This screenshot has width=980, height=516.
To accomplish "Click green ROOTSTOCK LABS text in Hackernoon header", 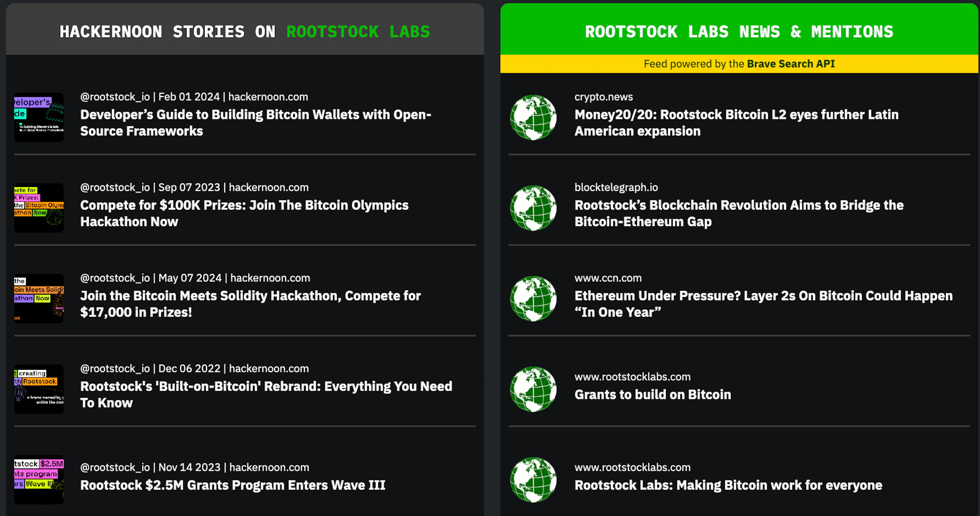I will (358, 32).
